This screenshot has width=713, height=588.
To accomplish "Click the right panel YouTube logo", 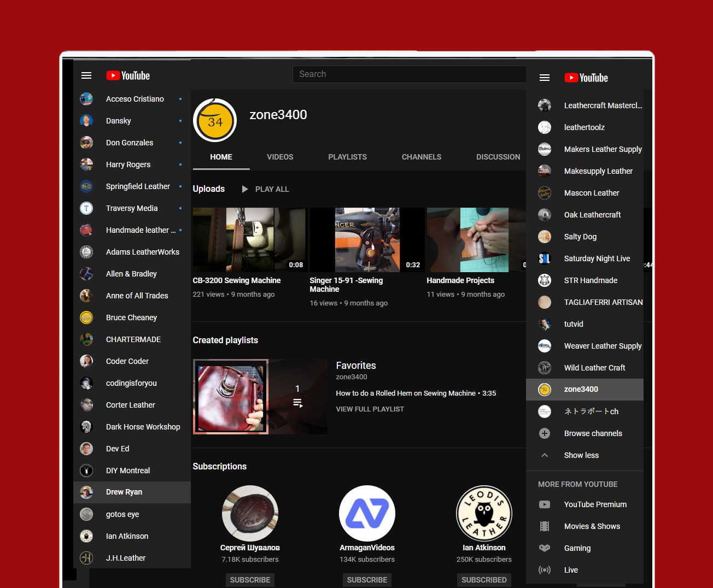I will click(x=586, y=78).
